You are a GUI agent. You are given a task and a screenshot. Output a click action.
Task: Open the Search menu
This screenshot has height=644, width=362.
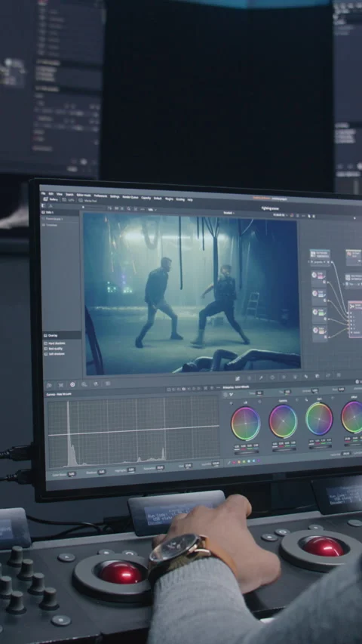[69, 195]
